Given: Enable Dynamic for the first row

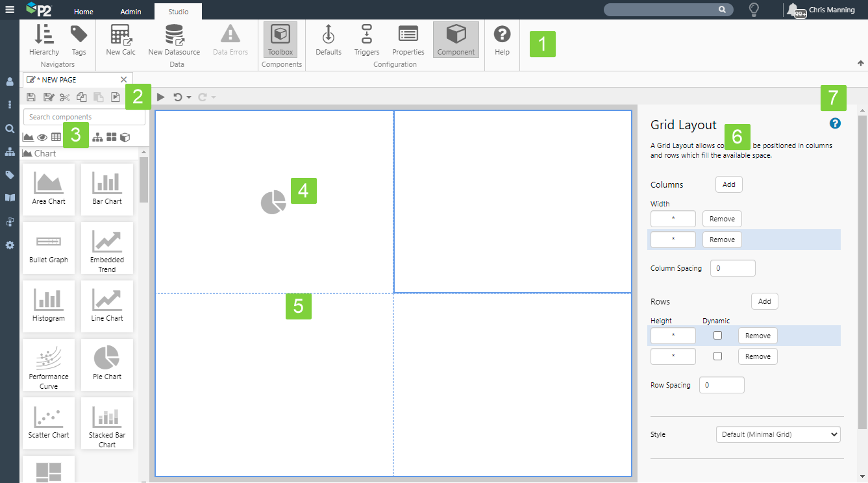Looking at the screenshot, I should [717, 336].
